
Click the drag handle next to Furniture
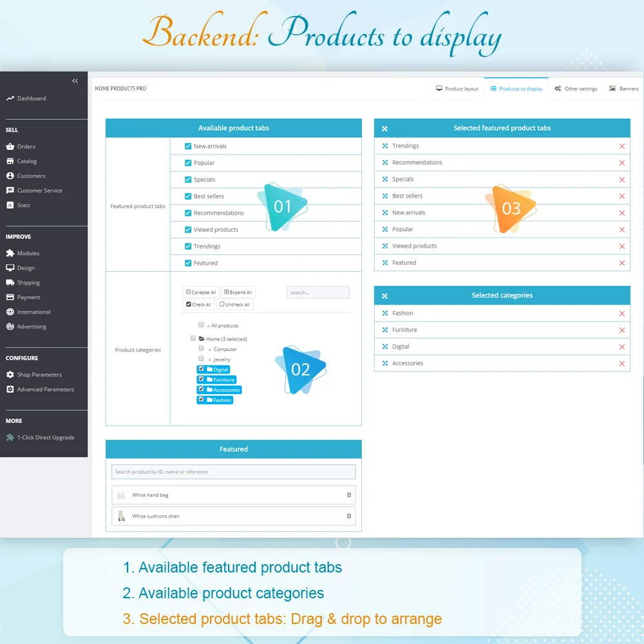pos(384,330)
